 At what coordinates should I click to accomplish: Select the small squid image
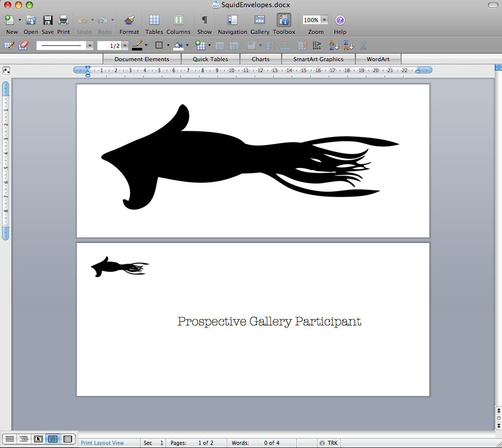[x=120, y=267]
